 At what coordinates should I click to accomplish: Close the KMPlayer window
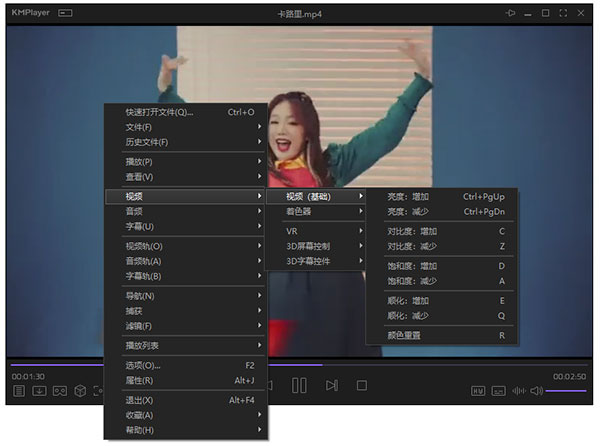coord(580,13)
